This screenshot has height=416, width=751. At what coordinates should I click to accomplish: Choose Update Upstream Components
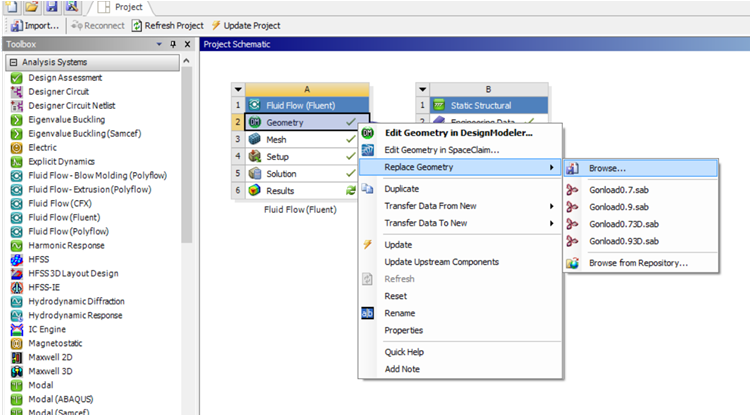(460, 262)
